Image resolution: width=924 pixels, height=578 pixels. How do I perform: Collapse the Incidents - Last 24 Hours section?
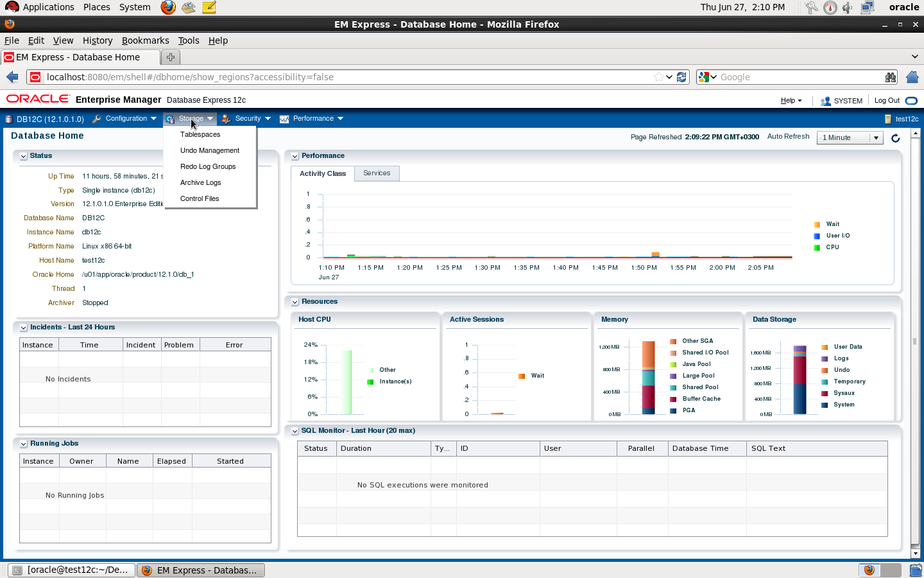[23, 328]
